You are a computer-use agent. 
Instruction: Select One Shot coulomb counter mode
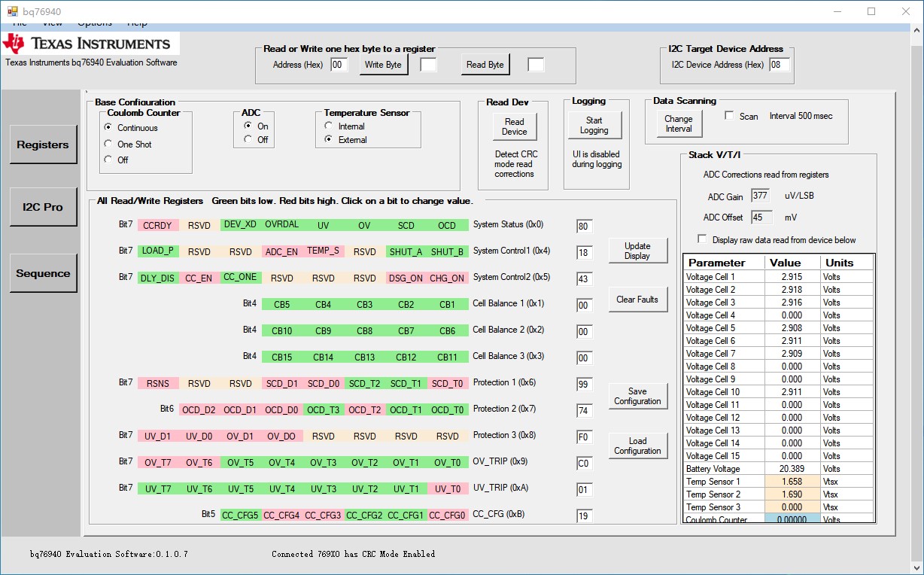[x=108, y=145]
